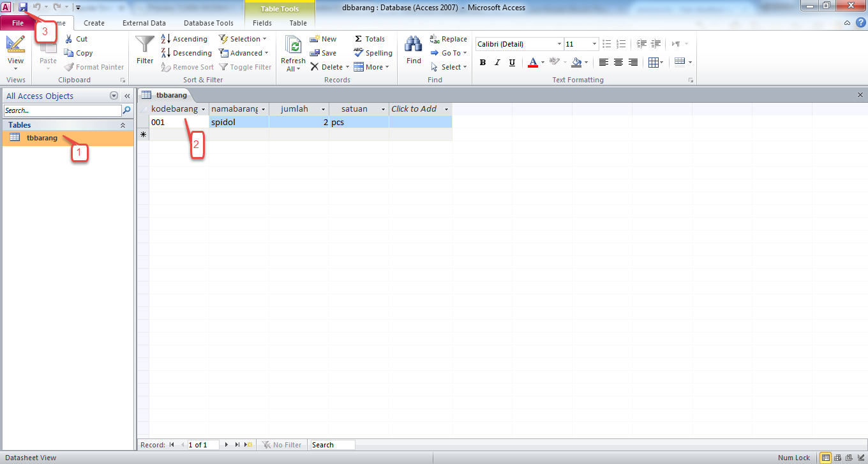Click the numbered list button
The width and height of the screenshot is (868, 464).
pyautogui.click(x=622, y=44)
